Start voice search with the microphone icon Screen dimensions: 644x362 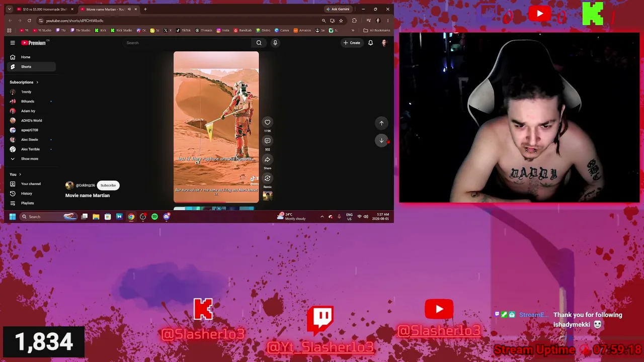[275, 43]
